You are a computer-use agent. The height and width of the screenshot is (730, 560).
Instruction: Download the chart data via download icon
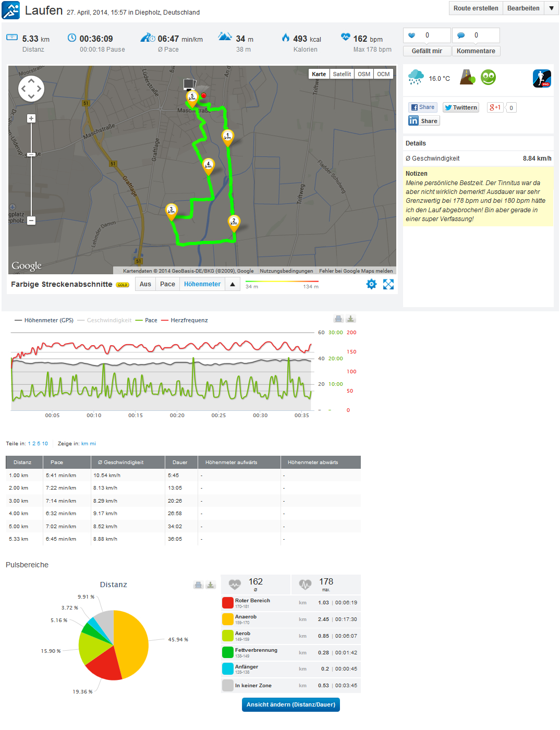click(351, 319)
